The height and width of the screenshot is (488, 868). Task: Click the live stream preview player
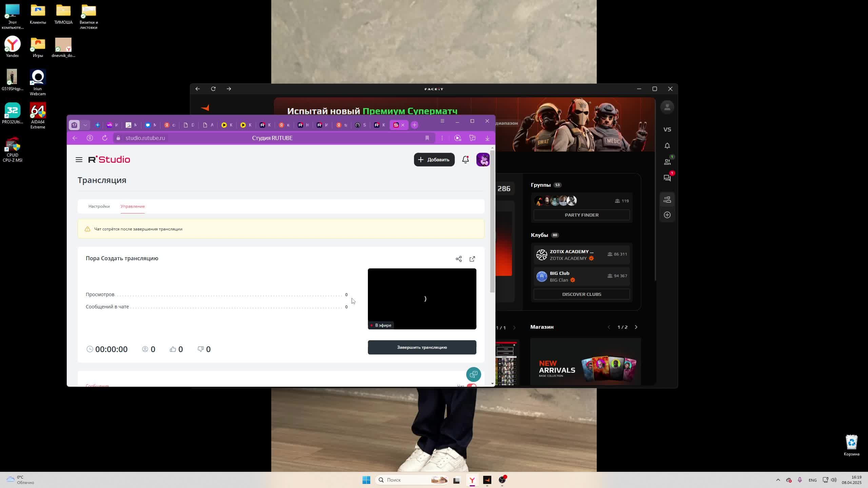coord(422,299)
